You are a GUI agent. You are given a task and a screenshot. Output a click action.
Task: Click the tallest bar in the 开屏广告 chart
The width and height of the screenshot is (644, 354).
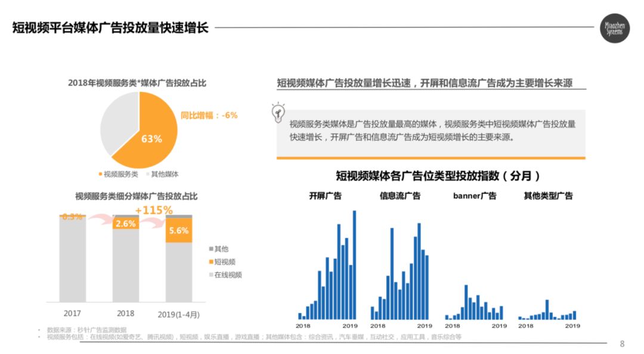click(x=354, y=265)
